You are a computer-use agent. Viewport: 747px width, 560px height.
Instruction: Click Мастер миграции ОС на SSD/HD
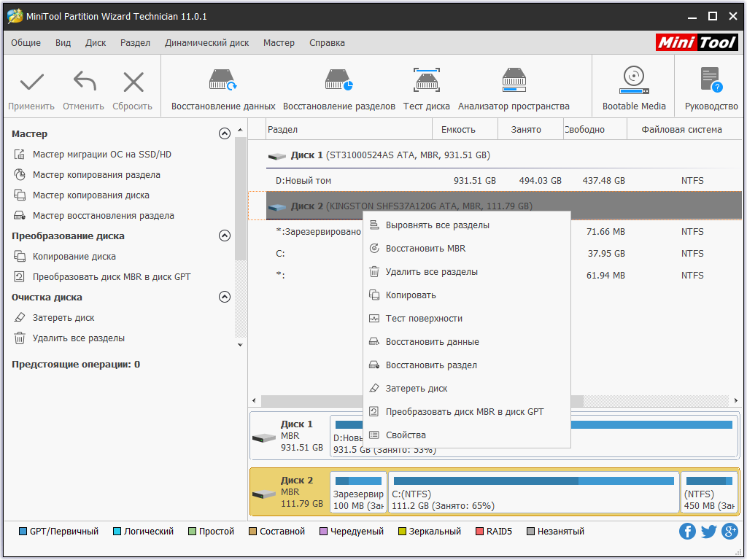[101, 155]
